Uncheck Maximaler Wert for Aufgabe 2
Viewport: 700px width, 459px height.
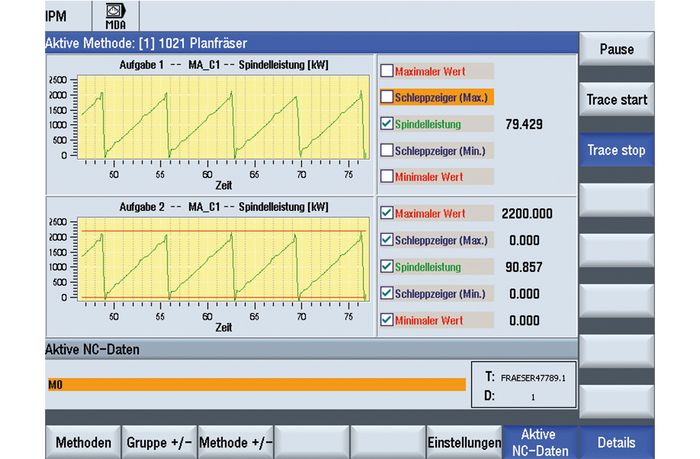click(x=387, y=214)
